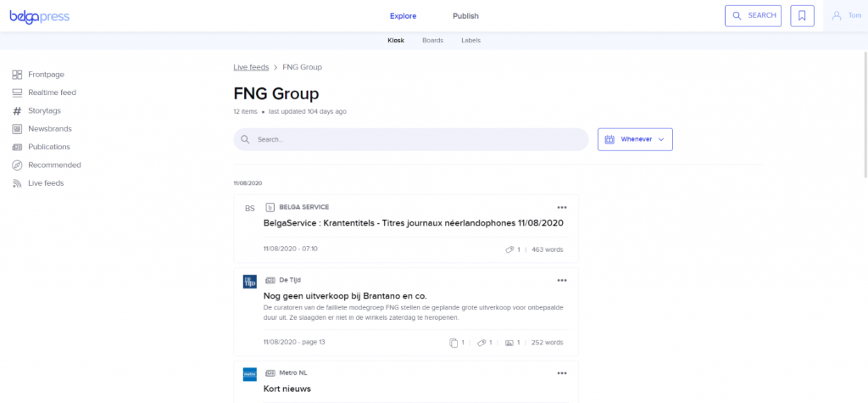
Task: Click the Publications sidebar icon
Action: click(17, 147)
